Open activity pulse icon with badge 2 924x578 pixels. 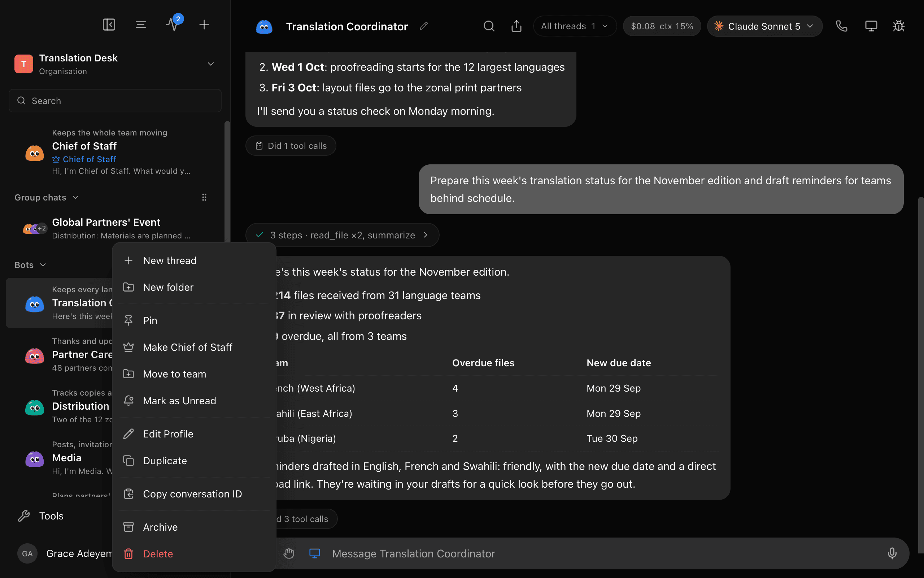coord(173,25)
